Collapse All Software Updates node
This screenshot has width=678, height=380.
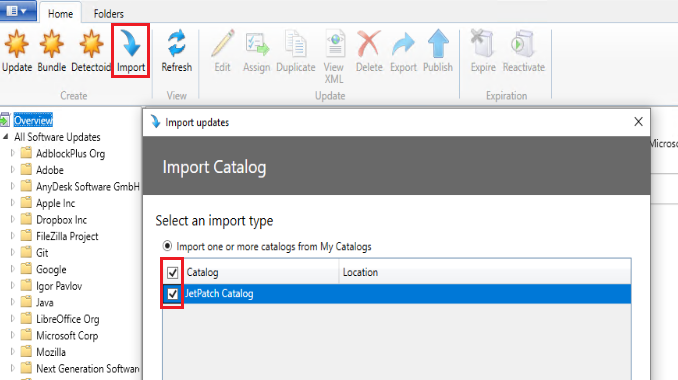point(5,137)
